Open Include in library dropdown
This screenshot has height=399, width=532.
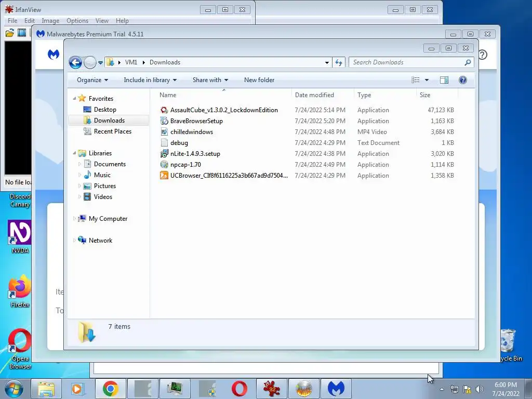click(x=150, y=80)
